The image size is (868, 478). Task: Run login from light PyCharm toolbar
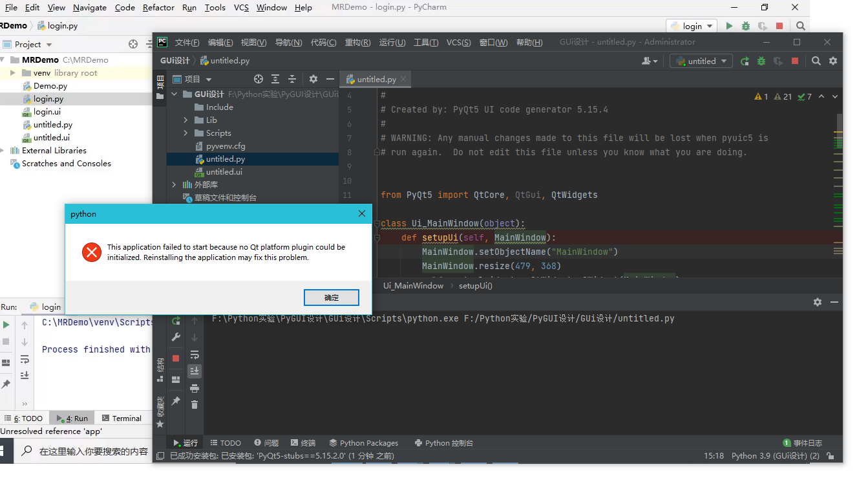729,26
